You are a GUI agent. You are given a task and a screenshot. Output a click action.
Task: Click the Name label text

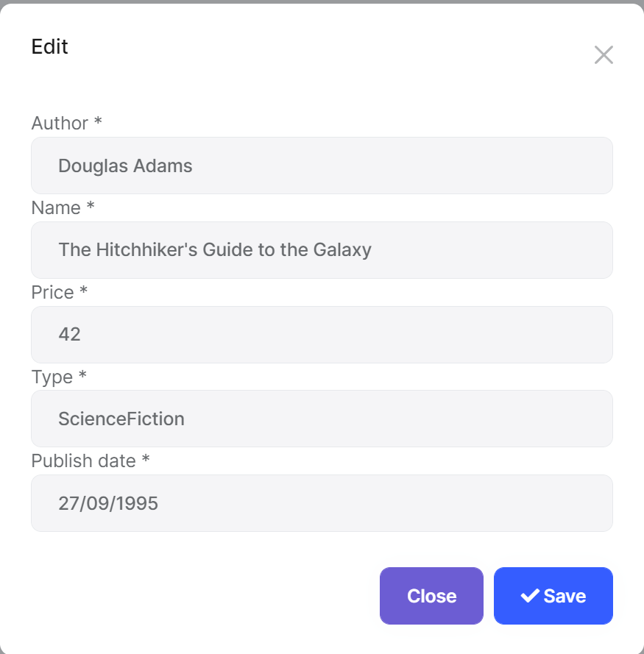[56, 208]
